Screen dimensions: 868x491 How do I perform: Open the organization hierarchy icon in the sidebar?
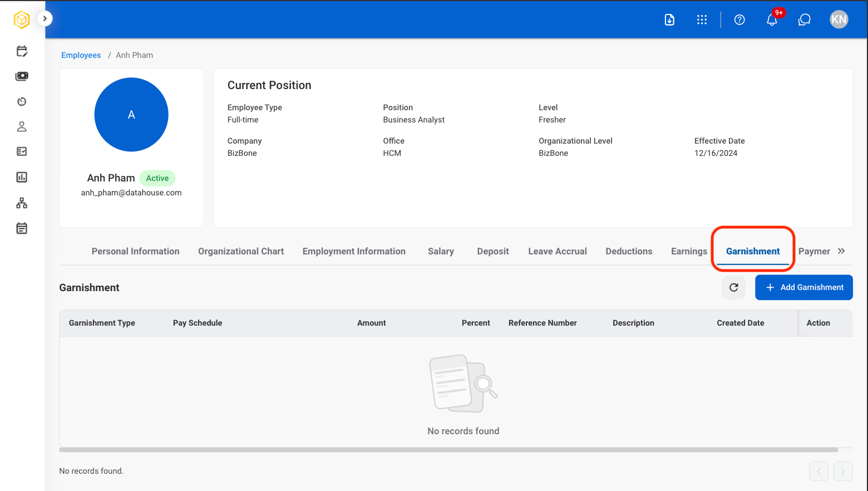pos(22,203)
